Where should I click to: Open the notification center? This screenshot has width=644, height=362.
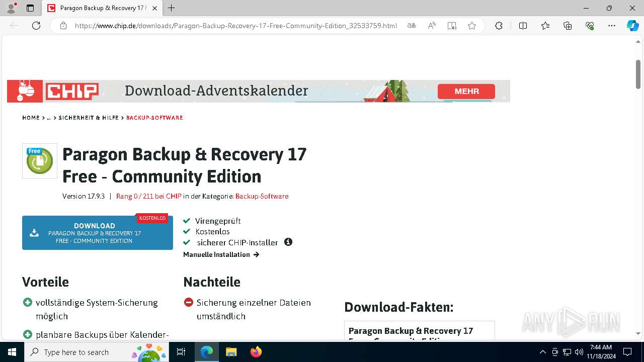pos(627,352)
